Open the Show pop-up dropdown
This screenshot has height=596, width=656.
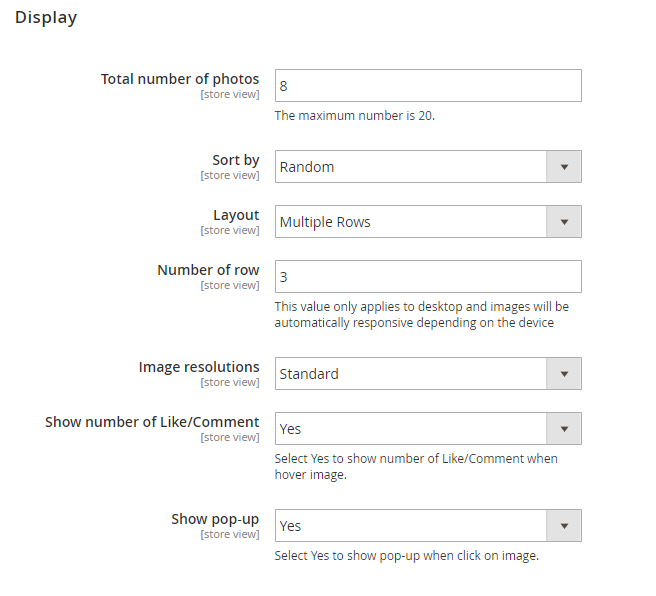coord(411,526)
